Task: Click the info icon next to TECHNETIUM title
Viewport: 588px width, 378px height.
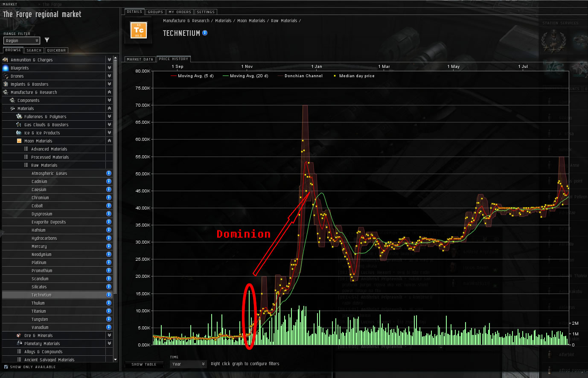Action: click(205, 33)
